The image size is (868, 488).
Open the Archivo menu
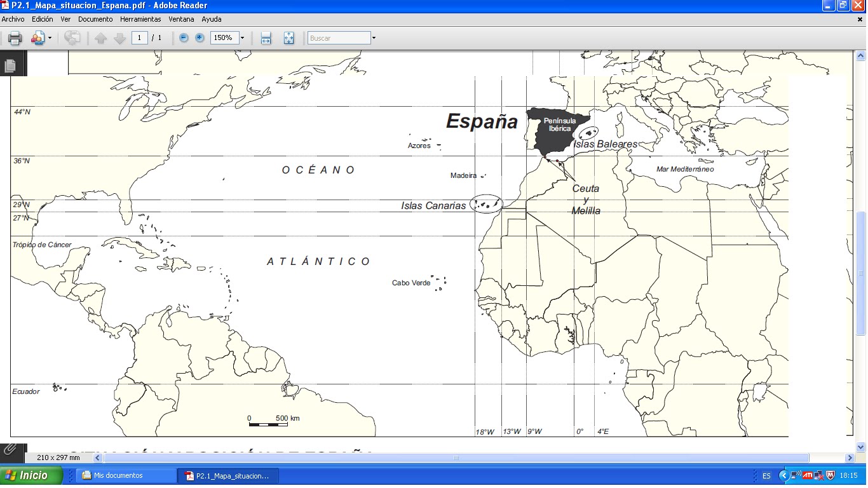point(13,19)
